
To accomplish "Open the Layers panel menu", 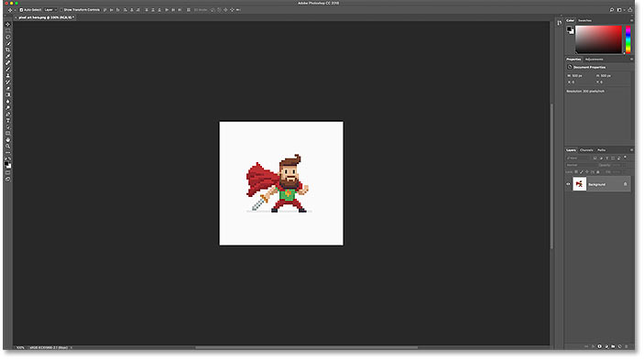I will coord(631,150).
